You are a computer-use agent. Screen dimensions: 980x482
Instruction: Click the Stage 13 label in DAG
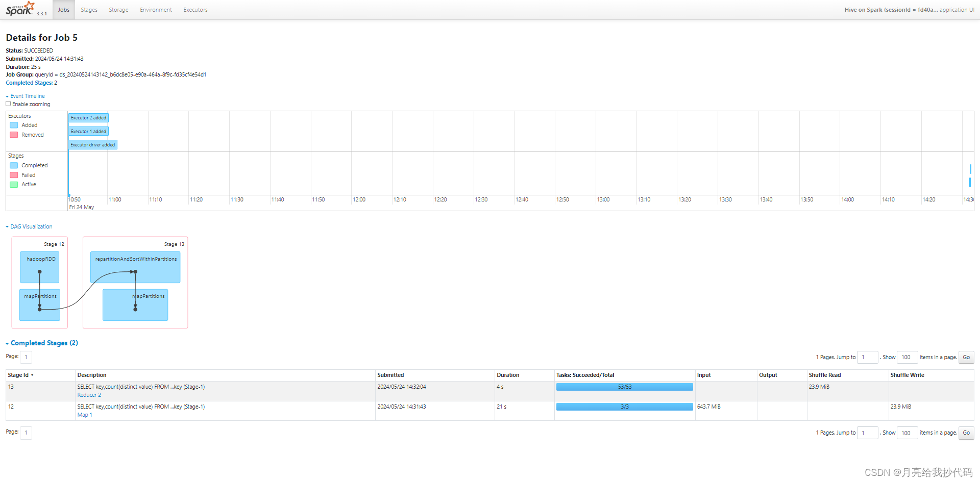click(174, 244)
